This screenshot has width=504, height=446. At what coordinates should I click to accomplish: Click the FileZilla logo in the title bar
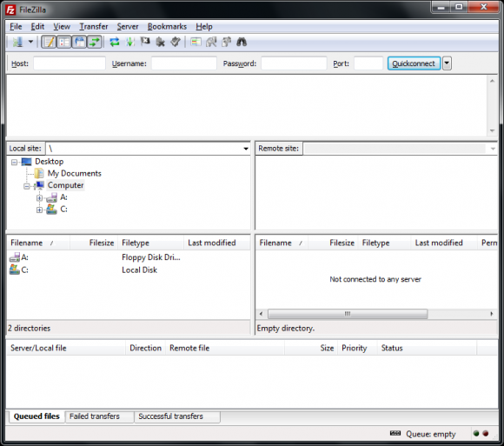10,10
